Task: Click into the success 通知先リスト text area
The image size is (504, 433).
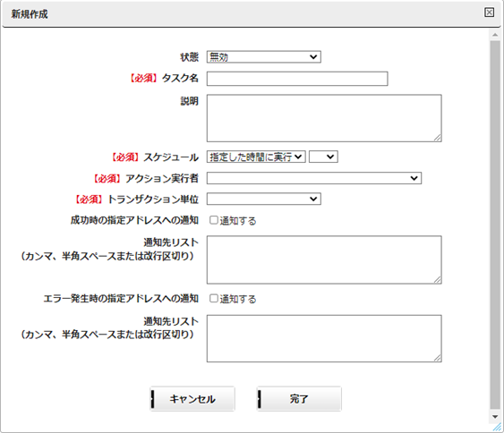Action: point(324,259)
